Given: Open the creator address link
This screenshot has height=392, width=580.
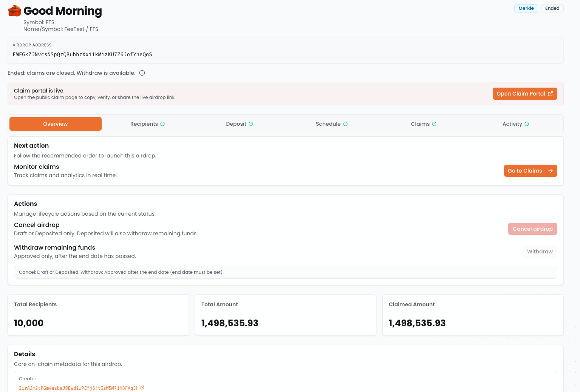Looking at the screenshot, I should point(79,388).
